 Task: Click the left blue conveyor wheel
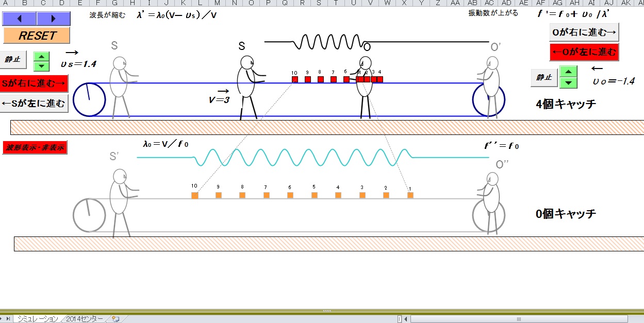pos(89,99)
